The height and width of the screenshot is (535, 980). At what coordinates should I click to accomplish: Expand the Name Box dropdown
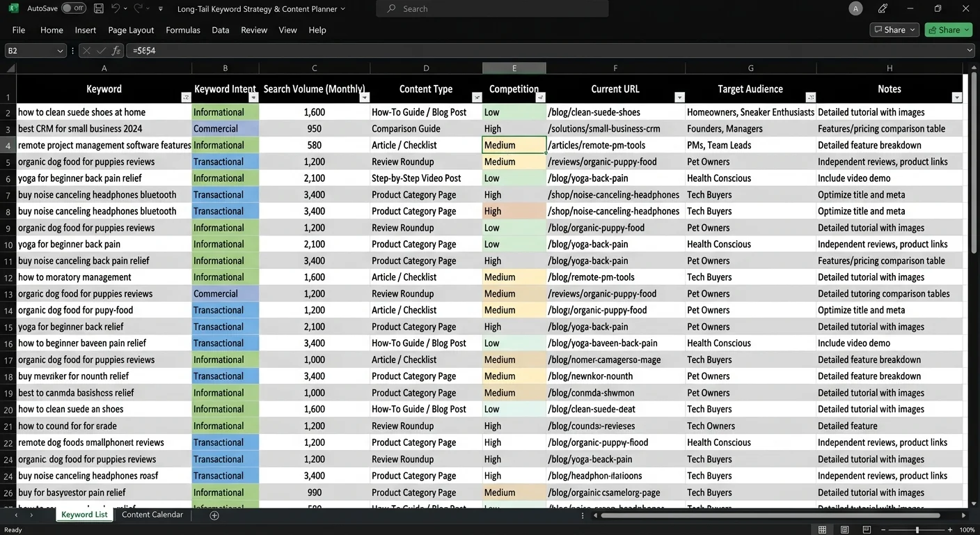pyautogui.click(x=59, y=51)
